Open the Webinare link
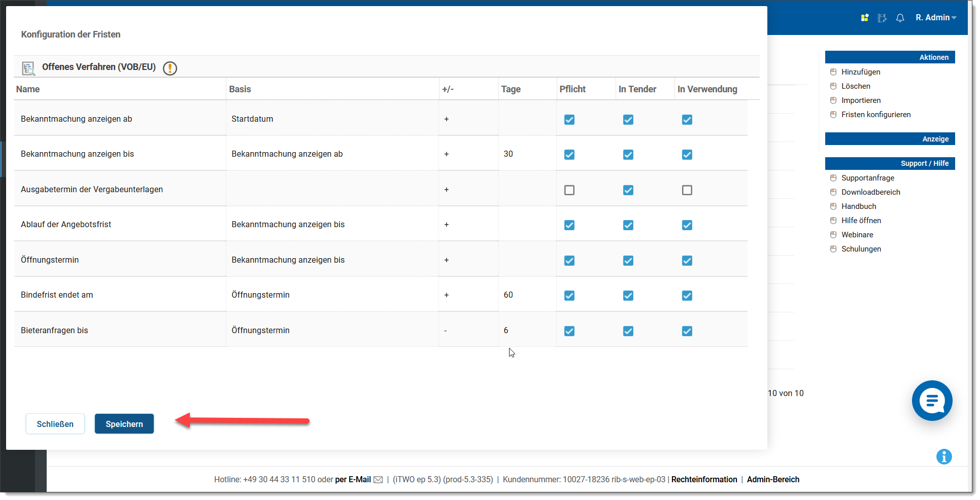 click(857, 235)
